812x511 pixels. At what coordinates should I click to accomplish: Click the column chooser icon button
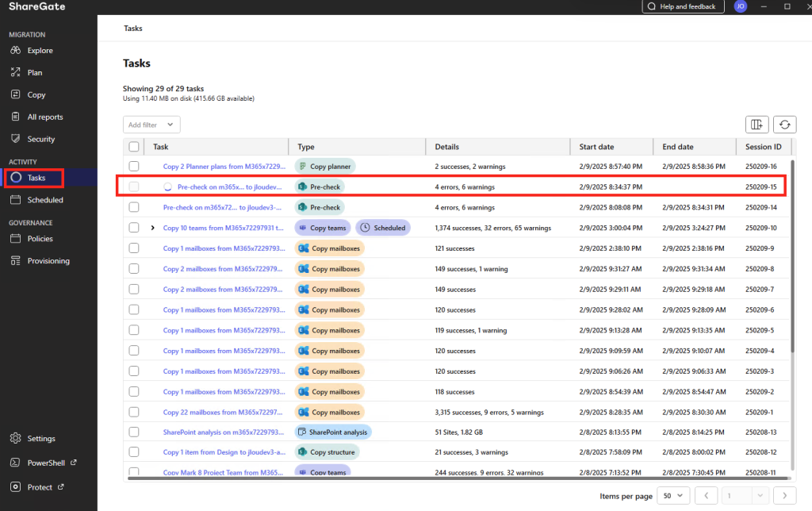click(756, 125)
